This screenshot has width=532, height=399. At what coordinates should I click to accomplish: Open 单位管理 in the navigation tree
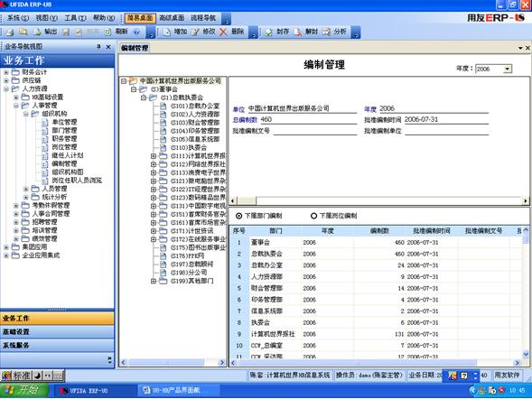pyautogui.click(x=64, y=122)
